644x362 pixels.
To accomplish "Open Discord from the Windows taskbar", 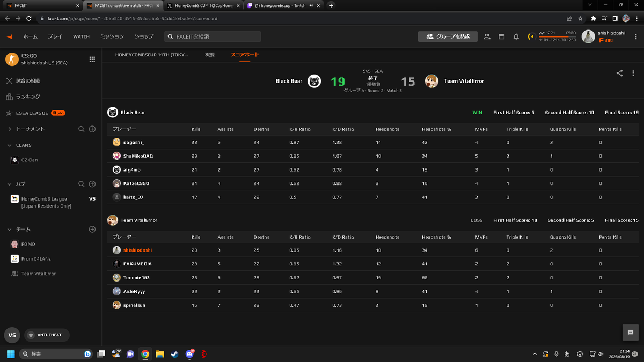I will point(189,354).
